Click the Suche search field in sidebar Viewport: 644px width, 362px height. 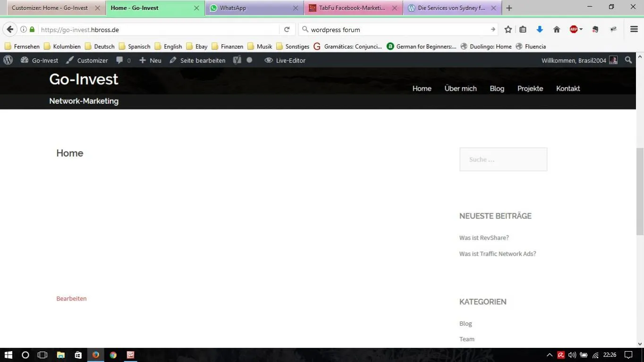point(503,160)
